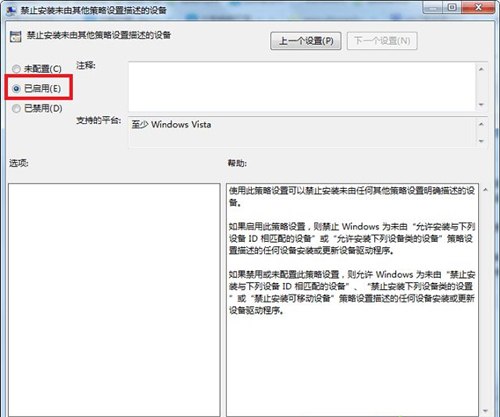Click the help paragraph starting 如果禁用或未配置
500x417 pixels.
pos(352,292)
